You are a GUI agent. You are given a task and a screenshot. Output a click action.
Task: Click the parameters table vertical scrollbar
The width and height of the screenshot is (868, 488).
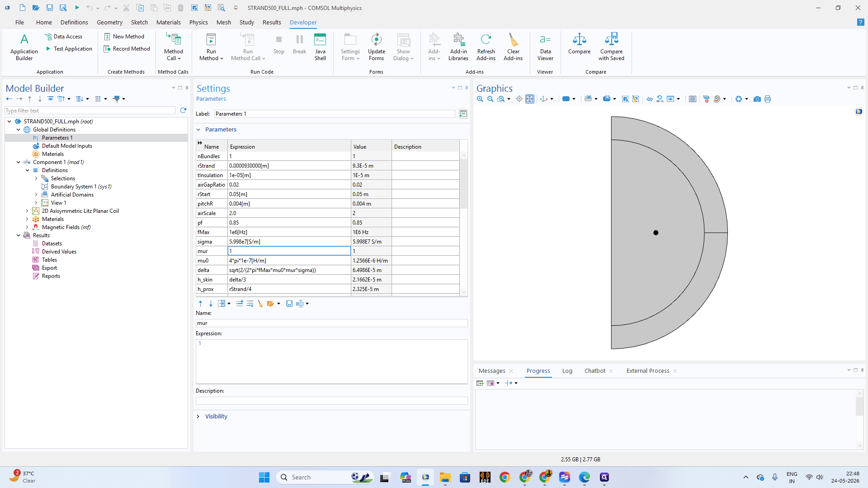[463, 183]
